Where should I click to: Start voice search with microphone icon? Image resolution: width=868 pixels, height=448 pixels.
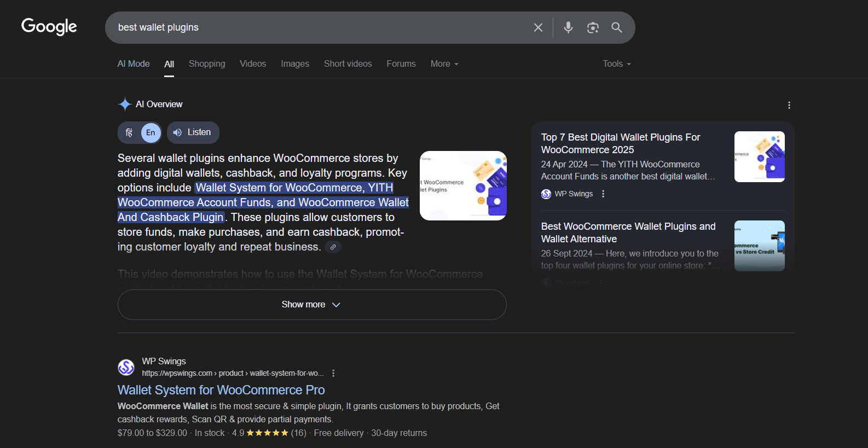568,27
